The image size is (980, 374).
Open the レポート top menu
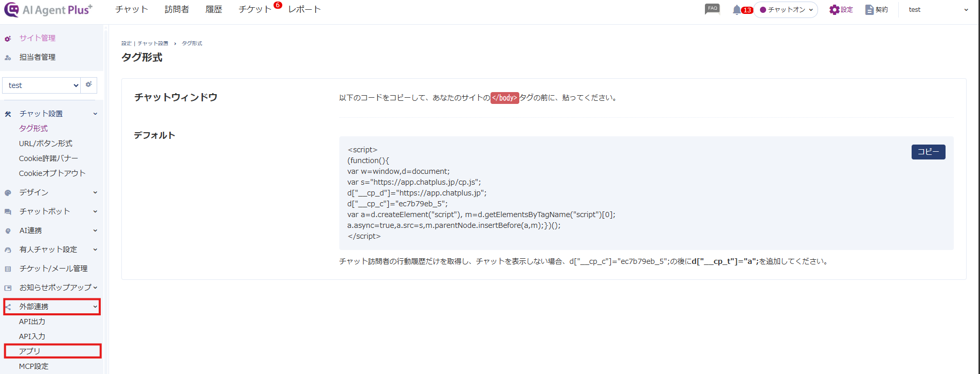click(x=304, y=9)
